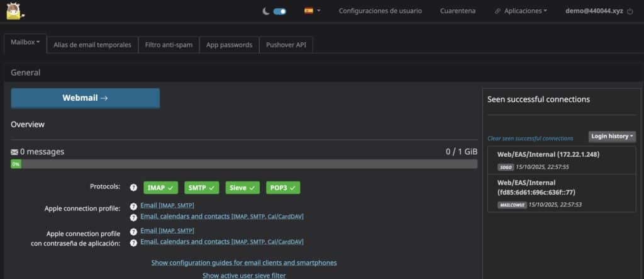
Task: Click help icon beside app-password Email, calendars and contacts
Action: [x=133, y=242]
